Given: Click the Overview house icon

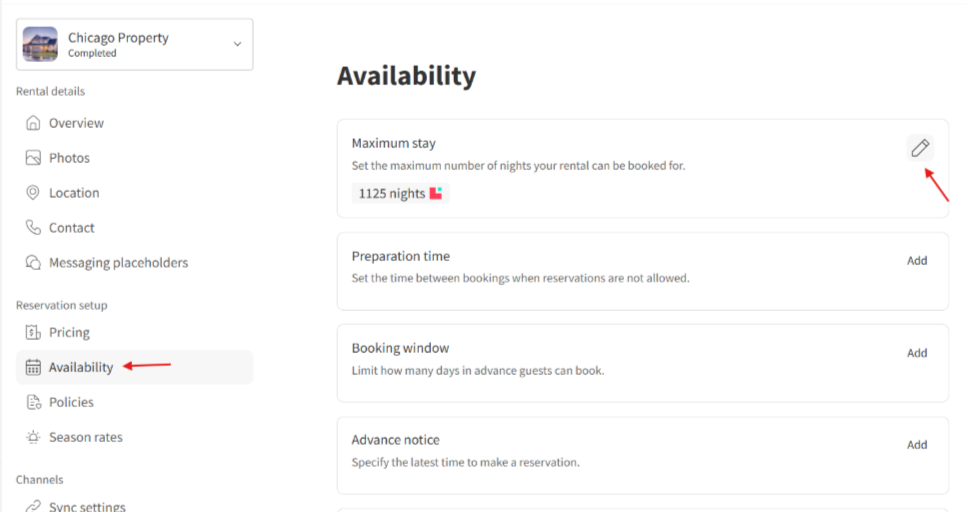Looking at the screenshot, I should click(x=33, y=123).
